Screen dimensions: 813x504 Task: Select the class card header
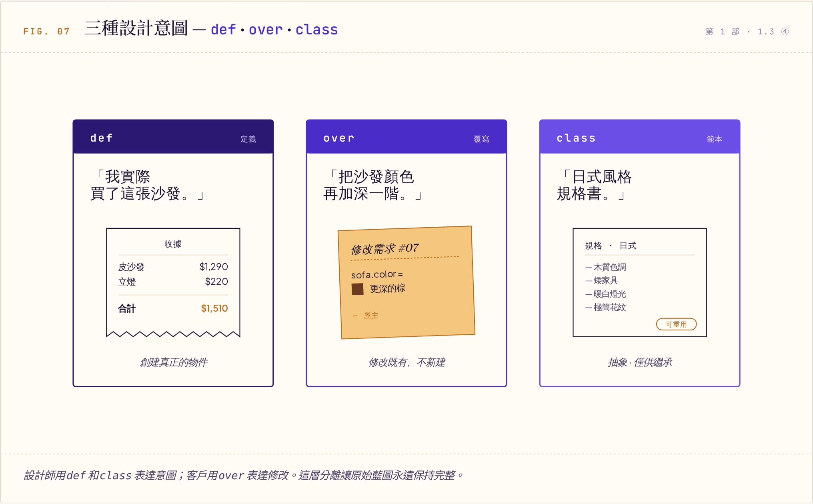(x=640, y=137)
